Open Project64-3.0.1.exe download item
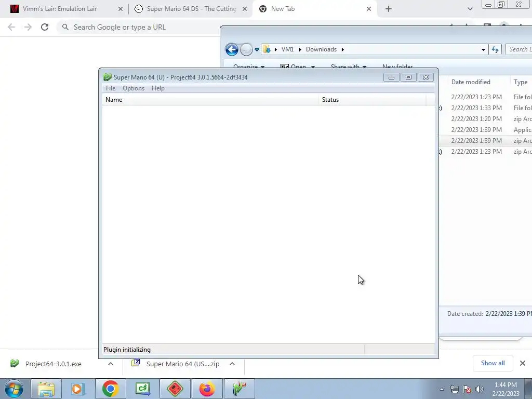 point(54,364)
